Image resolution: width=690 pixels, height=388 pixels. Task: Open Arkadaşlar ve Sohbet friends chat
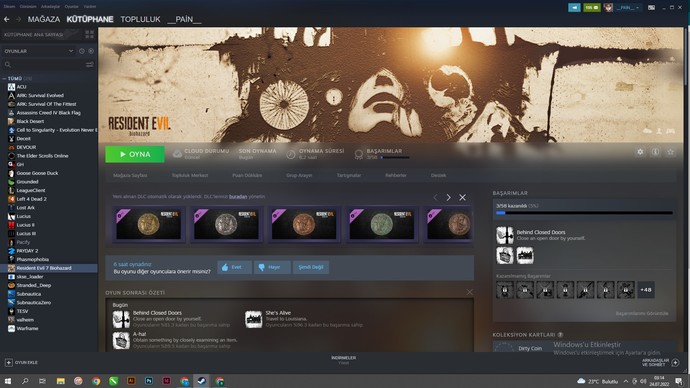pyautogui.click(x=660, y=362)
